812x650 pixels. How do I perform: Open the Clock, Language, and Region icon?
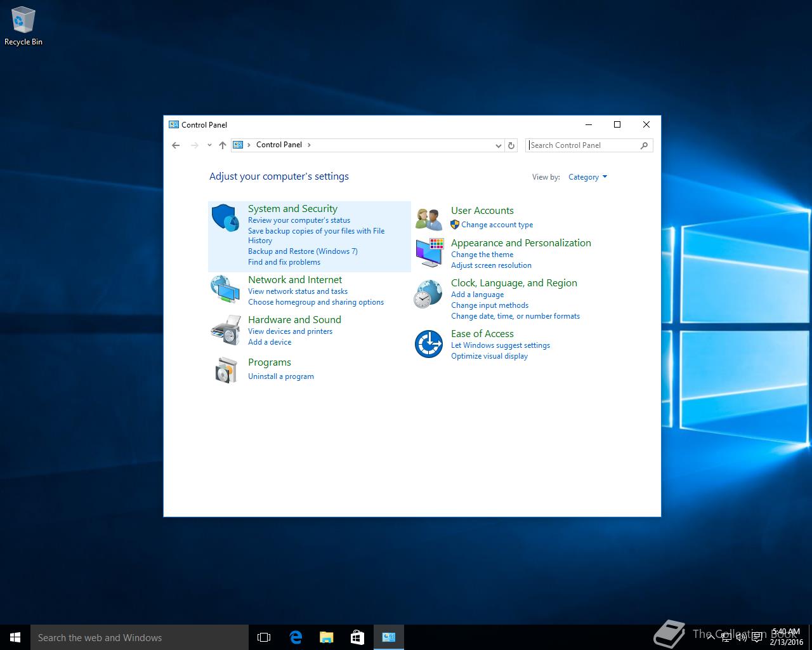coord(429,295)
